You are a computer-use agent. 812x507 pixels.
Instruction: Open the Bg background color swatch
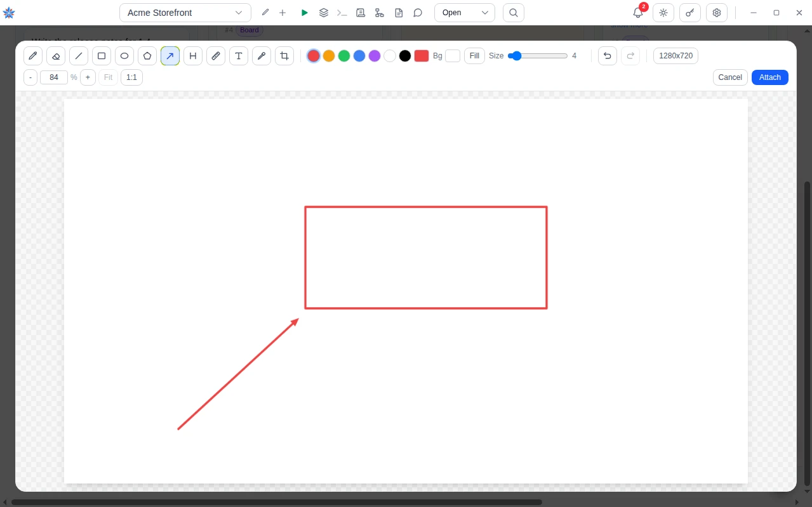tap(453, 56)
